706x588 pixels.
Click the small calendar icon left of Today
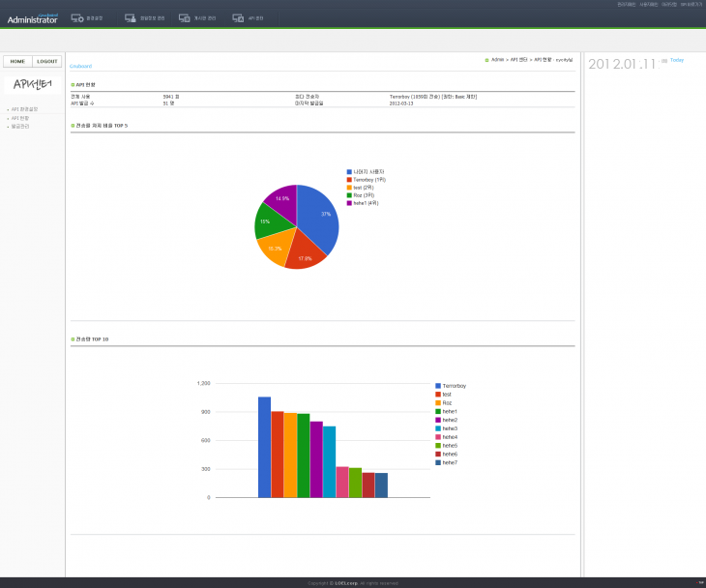pyautogui.click(x=663, y=60)
